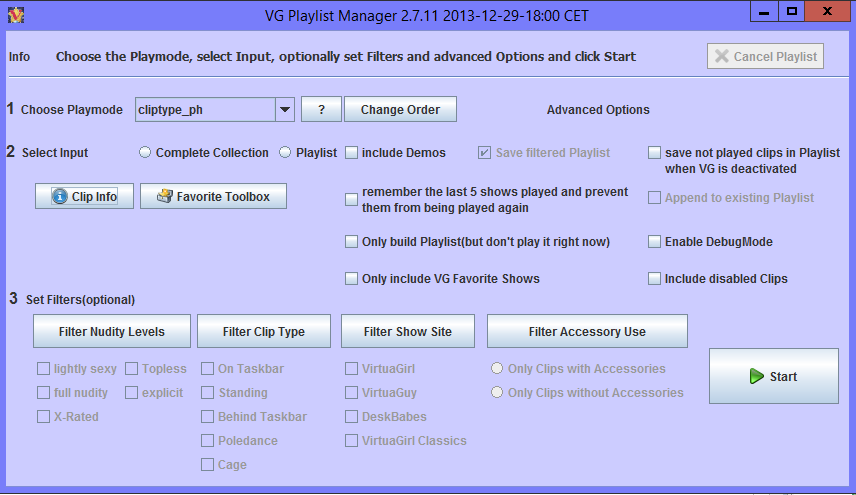Check Only include VG Favorite Shows
Image resolution: width=856 pixels, height=495 pixels.
click(352, 279)
